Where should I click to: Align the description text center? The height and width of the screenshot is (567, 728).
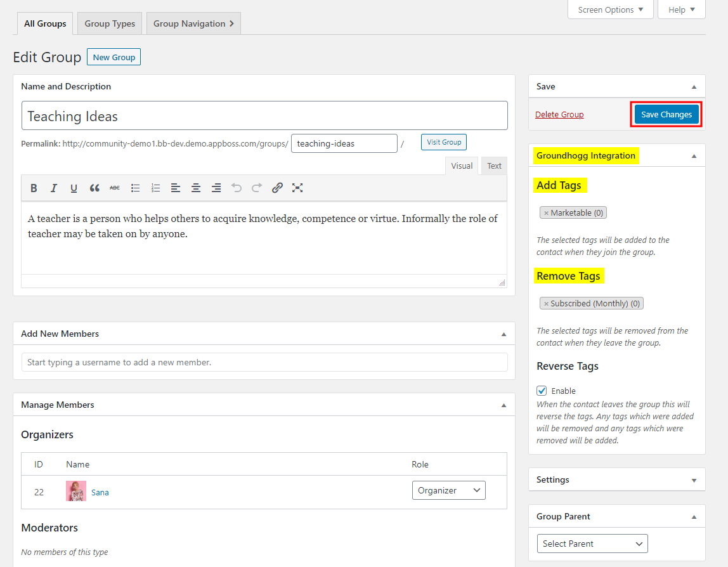(196, 188)
